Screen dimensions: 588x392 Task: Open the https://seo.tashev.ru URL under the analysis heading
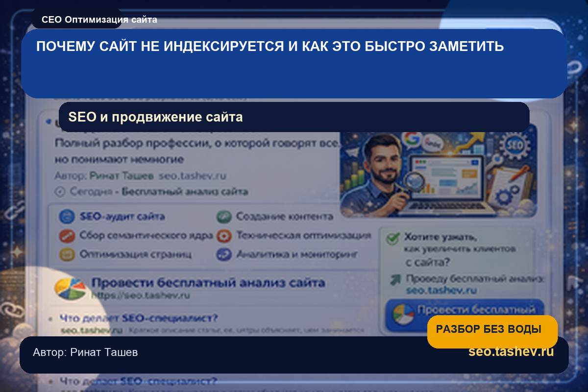(140, 295)
